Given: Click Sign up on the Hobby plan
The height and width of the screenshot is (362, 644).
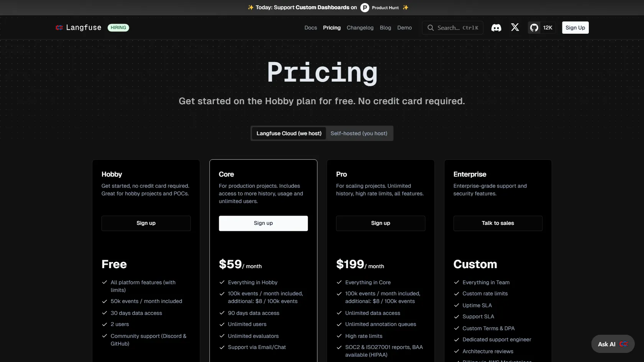Looking at the screenshot, I should click(x=146, y=223).
